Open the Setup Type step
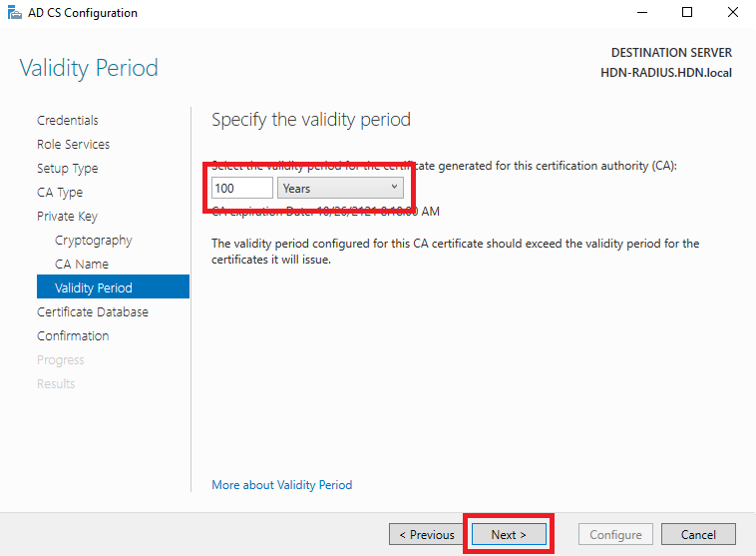 (x=68, y=169)
